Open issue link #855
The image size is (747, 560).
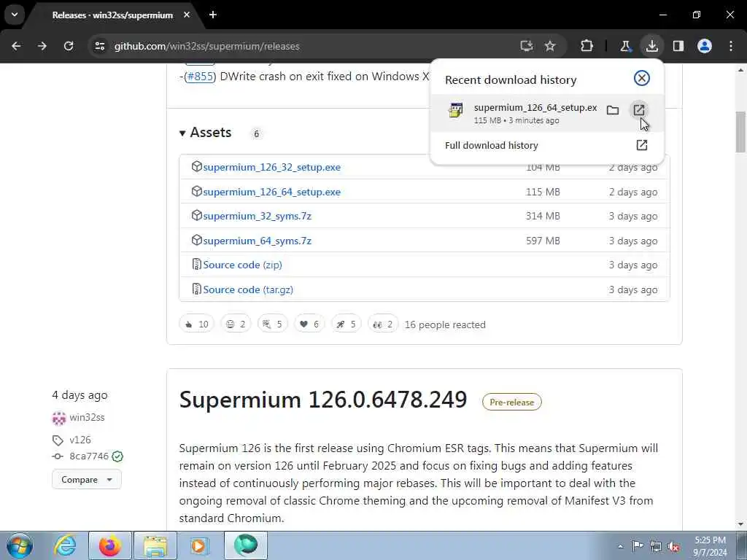(x=200, y=76)
